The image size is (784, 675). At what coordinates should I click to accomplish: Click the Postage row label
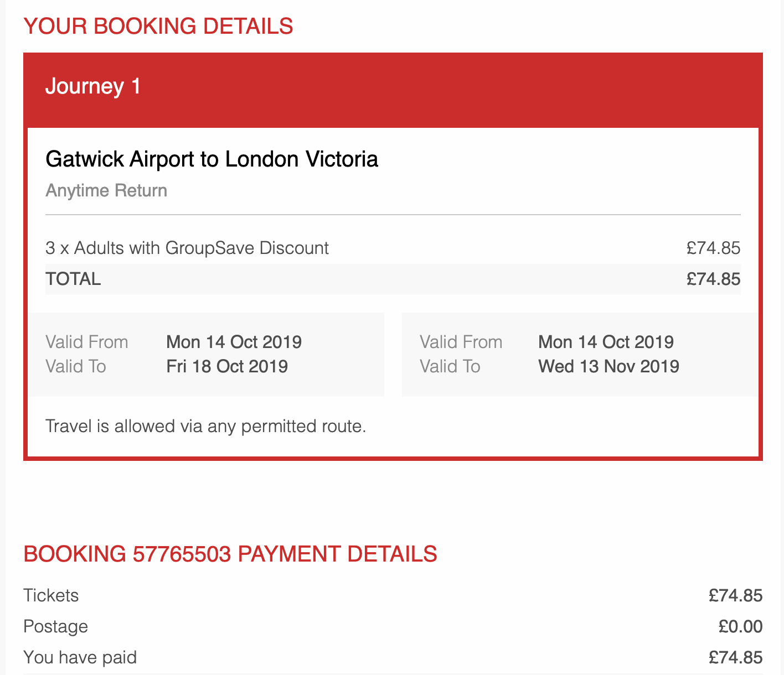(x=55, y=626)
